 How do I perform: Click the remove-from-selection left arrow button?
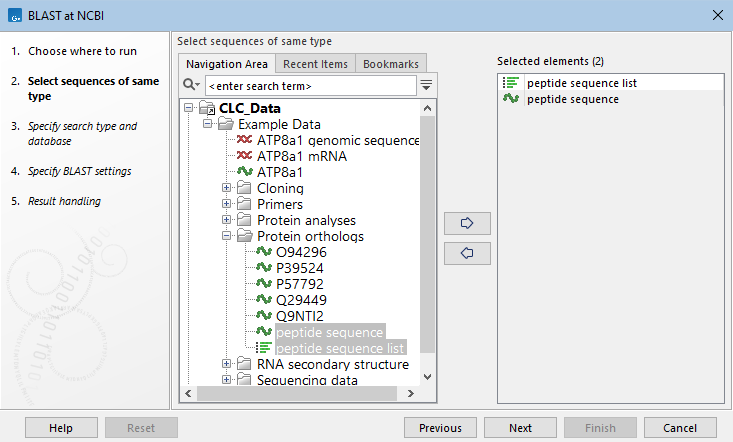466,254
